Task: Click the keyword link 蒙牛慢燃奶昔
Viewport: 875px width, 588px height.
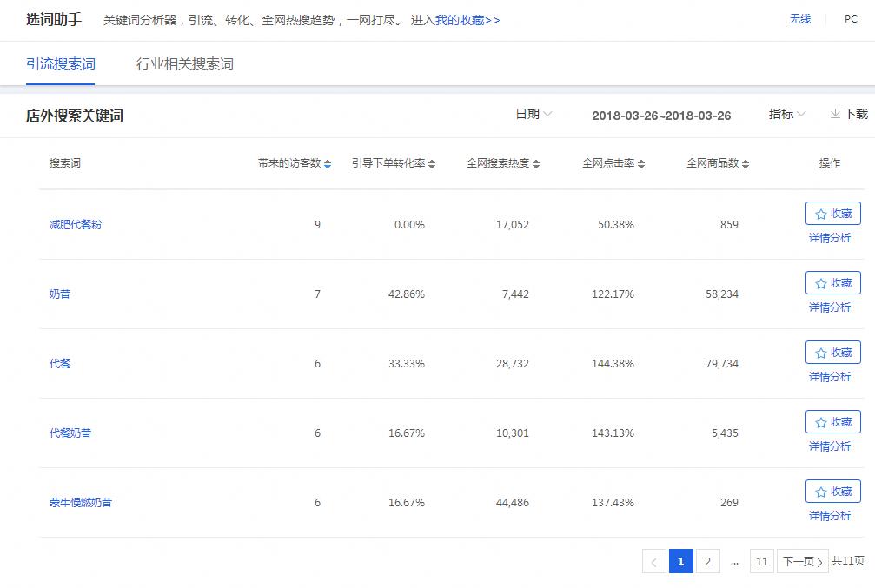Action: pos(82,502)
